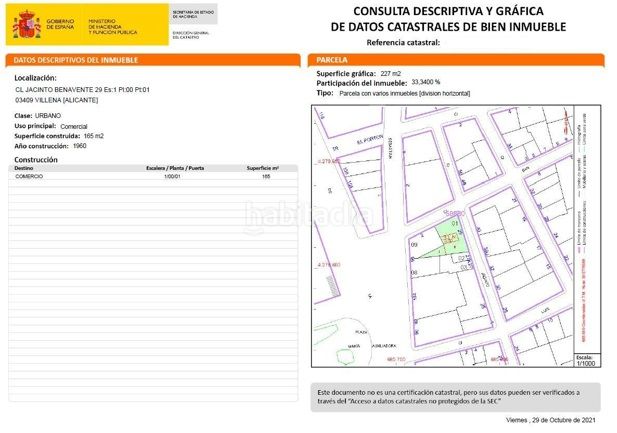
Task: Click 'SECRETARÍA DE ESTADO DE HACIENDA' text
Action: [x=193, y=15]
